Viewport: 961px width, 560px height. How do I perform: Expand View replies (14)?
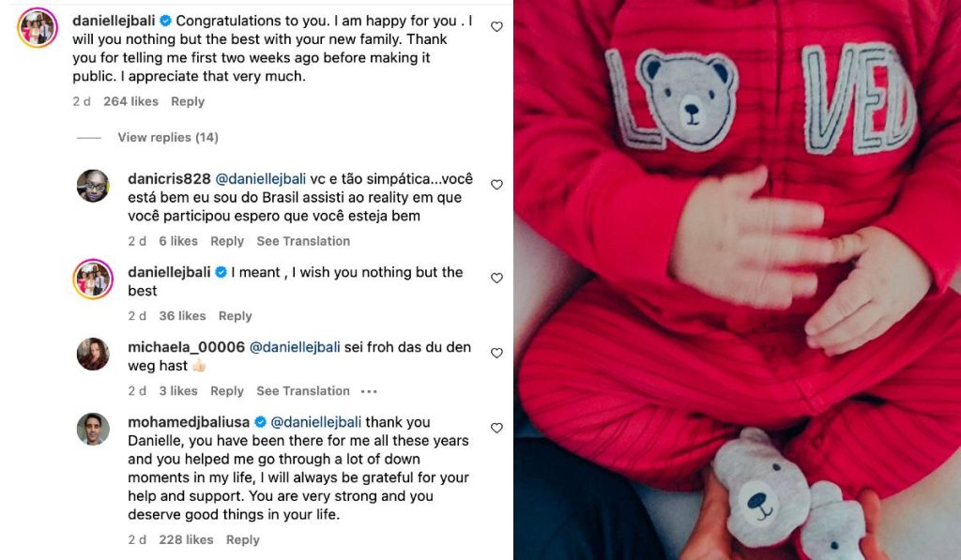[167, 138]
